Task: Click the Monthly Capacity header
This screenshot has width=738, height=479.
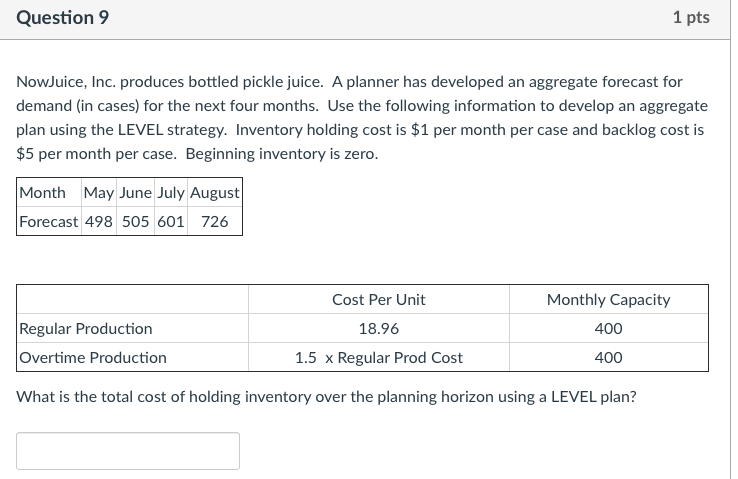Action: point(608,299)
